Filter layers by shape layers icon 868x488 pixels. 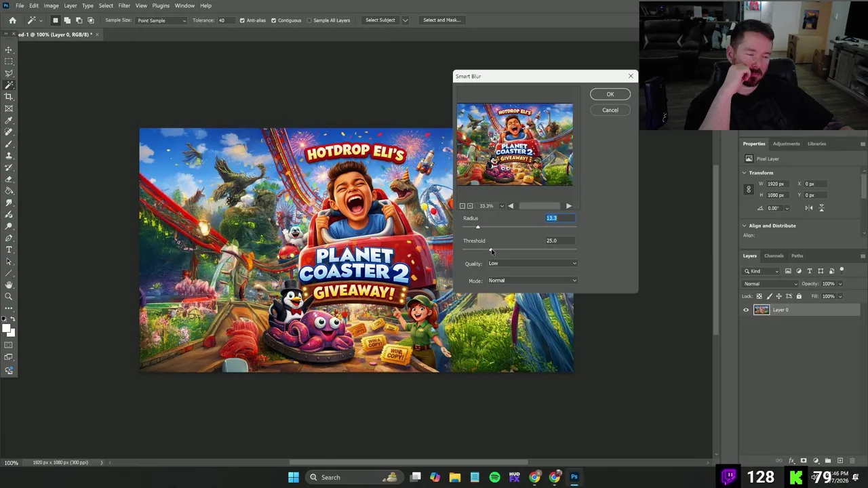(x=821, y=271)
